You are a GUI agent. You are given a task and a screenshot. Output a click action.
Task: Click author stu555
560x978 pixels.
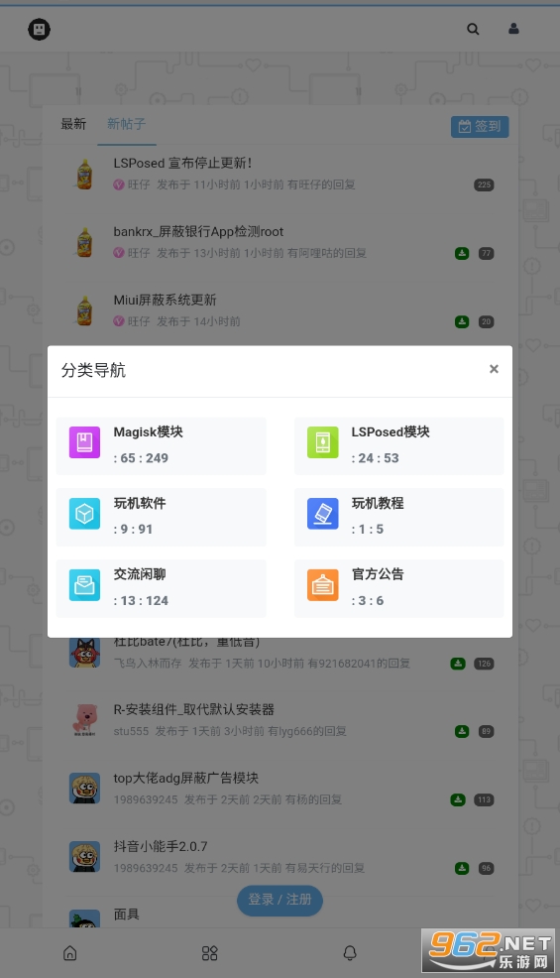(131, 731)
